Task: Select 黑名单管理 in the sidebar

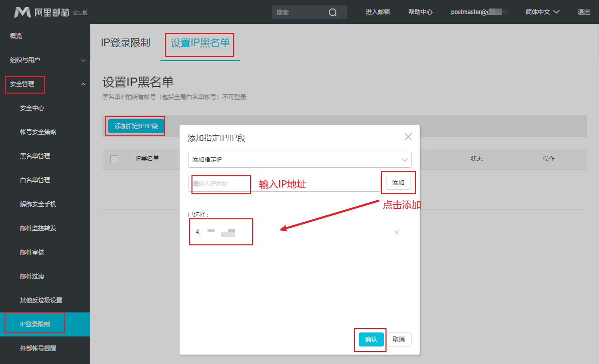Action: coord(35,156)
